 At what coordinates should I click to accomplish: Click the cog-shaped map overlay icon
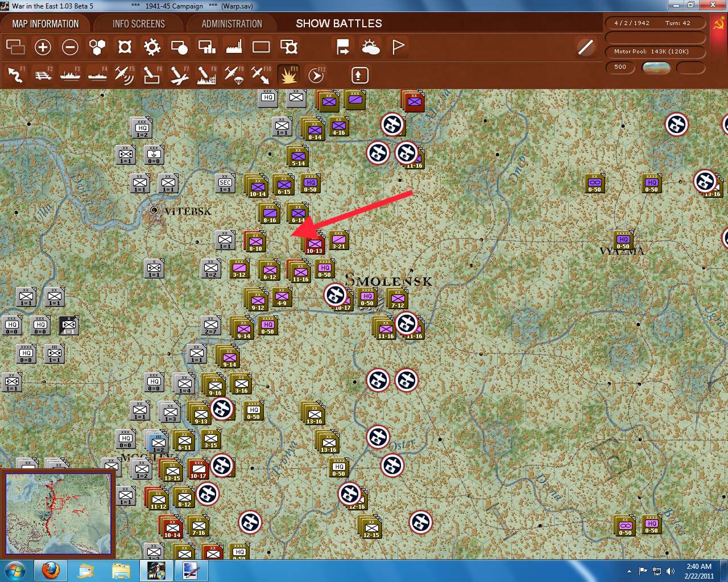coord(152,47)
